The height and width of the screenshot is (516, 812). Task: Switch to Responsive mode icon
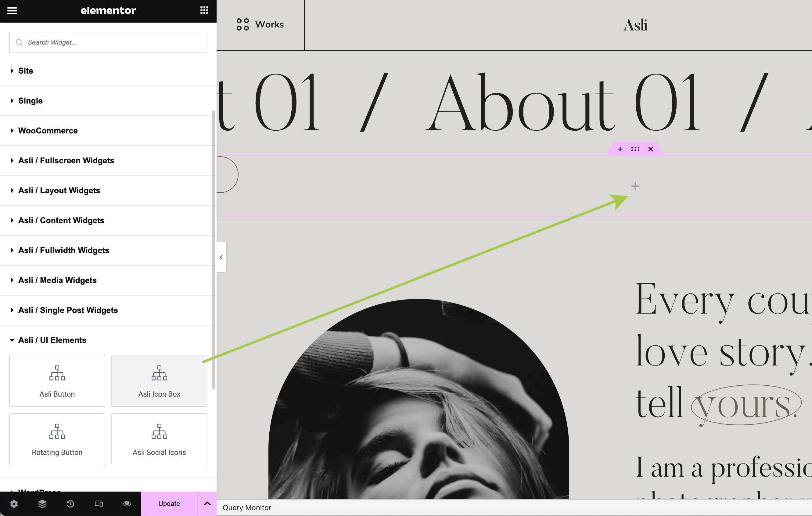(x=99, y=503)
